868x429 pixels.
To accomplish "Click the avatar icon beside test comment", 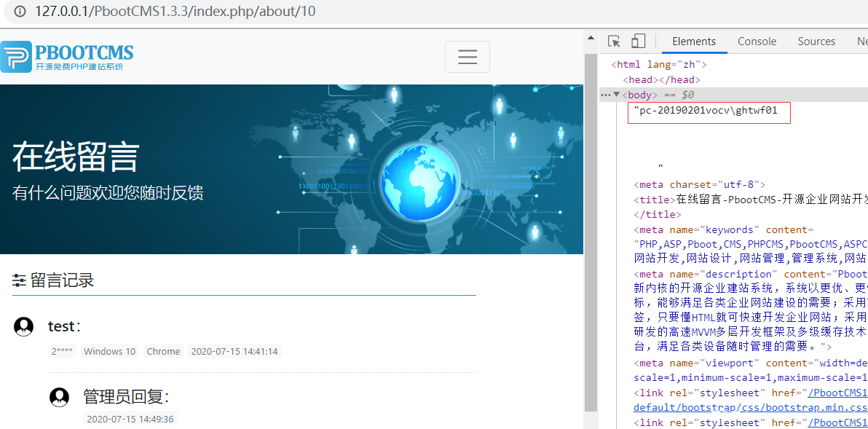I will [24, 326].
